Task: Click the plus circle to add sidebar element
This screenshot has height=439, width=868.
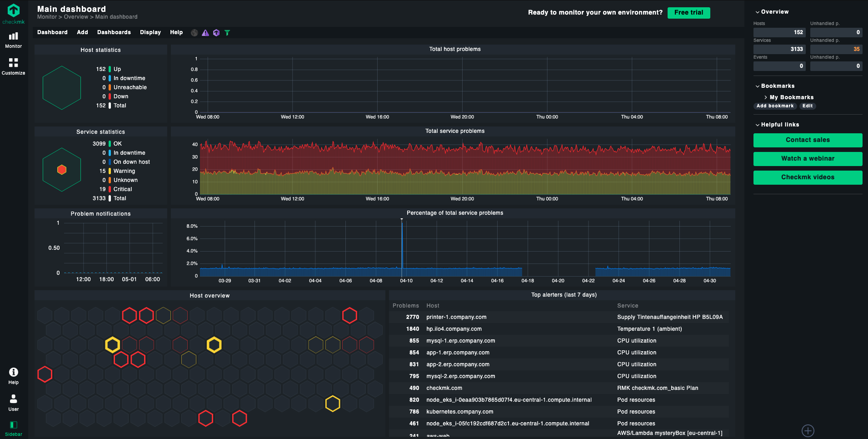Action: tap(808, 431)
